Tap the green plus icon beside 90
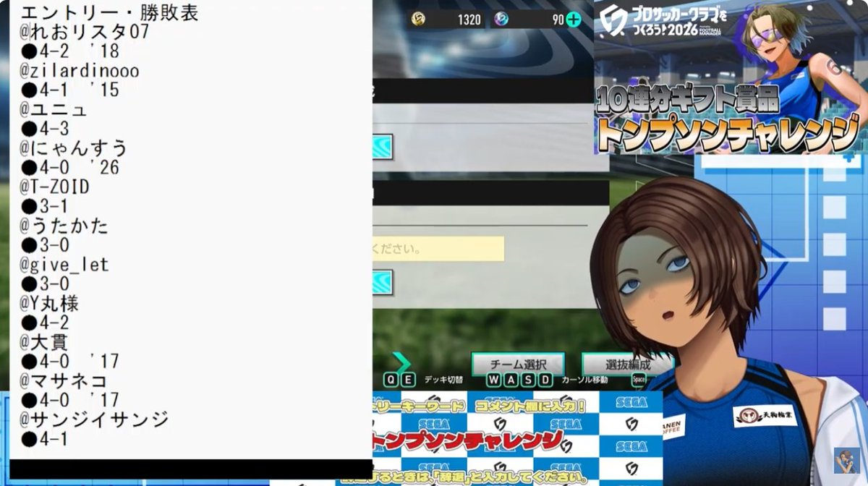Screen dimensions: 868x486 573,20
